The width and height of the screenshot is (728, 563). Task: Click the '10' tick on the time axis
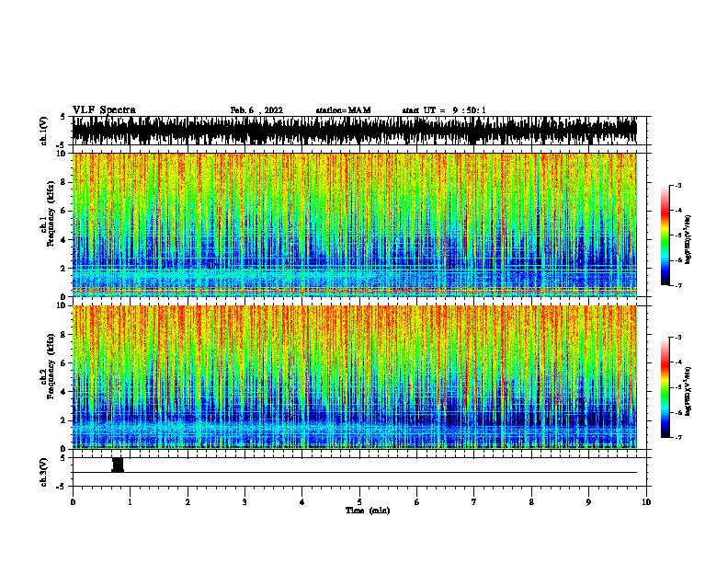pos(646,502)
